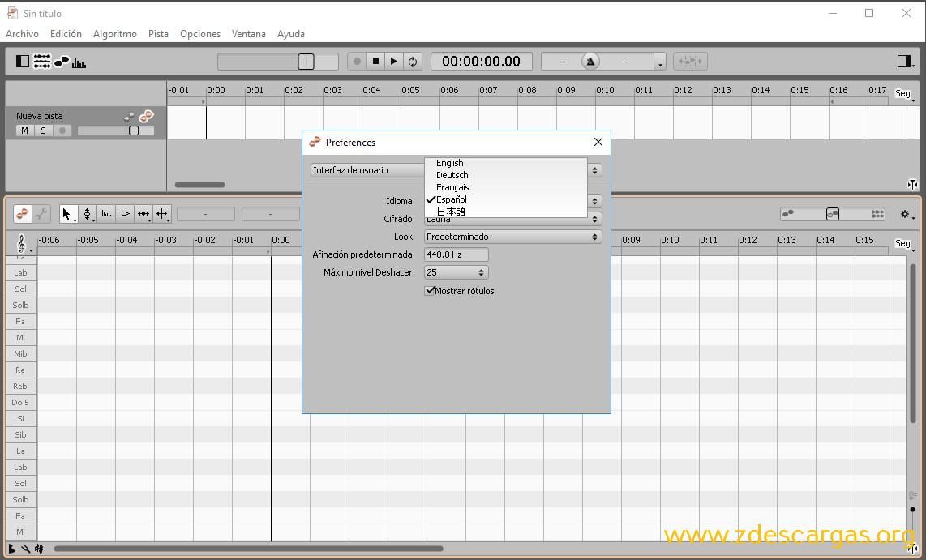Select the Note Separation tool
The height and width of the screenshot is (560, 926).
tap(162, 214)
